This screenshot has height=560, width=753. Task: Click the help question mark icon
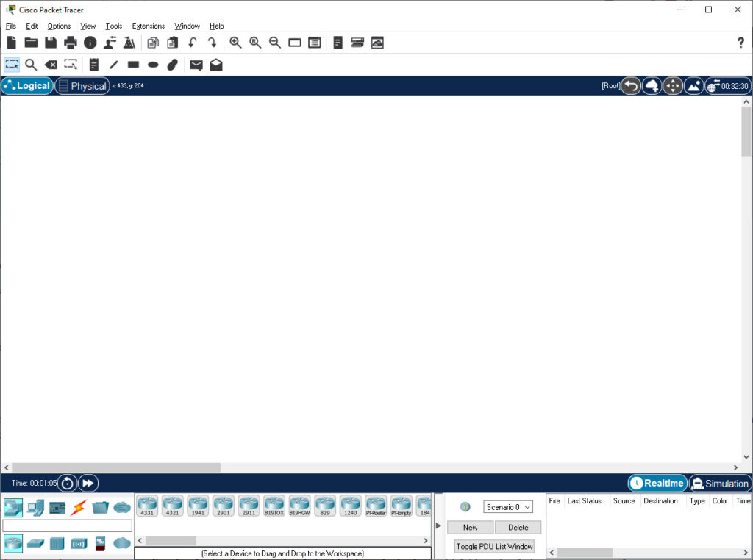click(741, 43)
